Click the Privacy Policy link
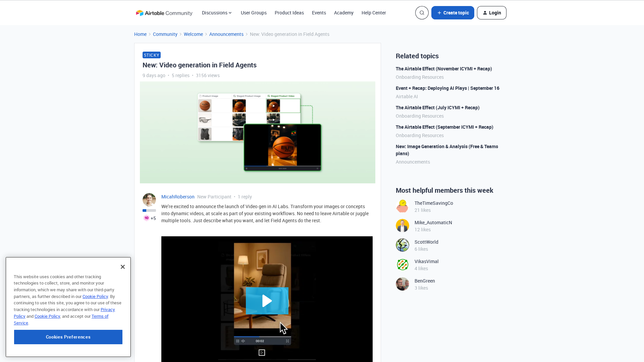 pyautogui.click(x=107, y=309)
